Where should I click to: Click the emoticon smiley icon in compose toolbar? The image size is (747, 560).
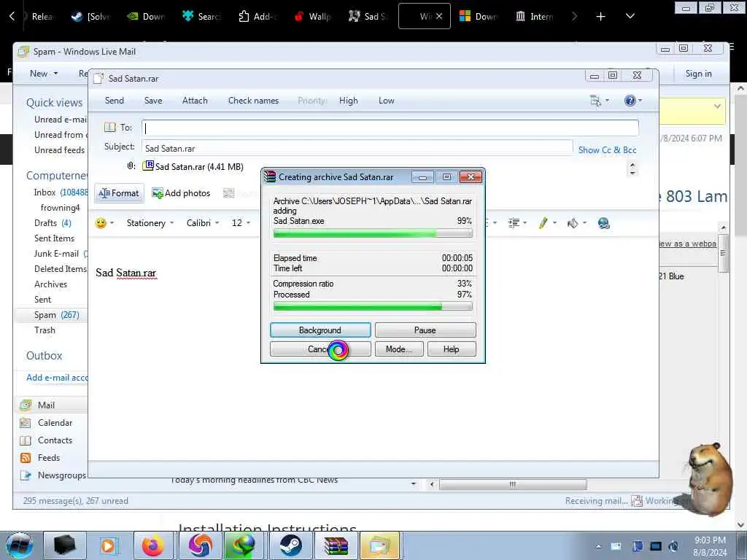tap(101, 223)
